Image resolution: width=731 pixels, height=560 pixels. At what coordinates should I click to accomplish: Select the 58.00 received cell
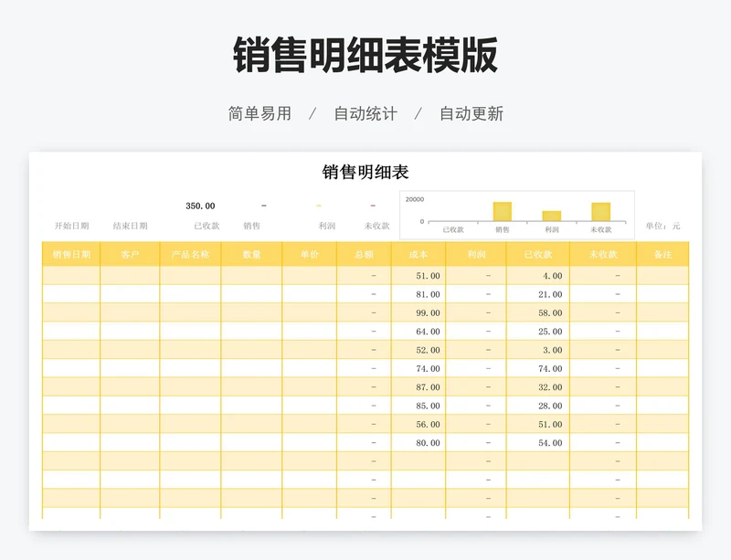(x=538, y=312)
